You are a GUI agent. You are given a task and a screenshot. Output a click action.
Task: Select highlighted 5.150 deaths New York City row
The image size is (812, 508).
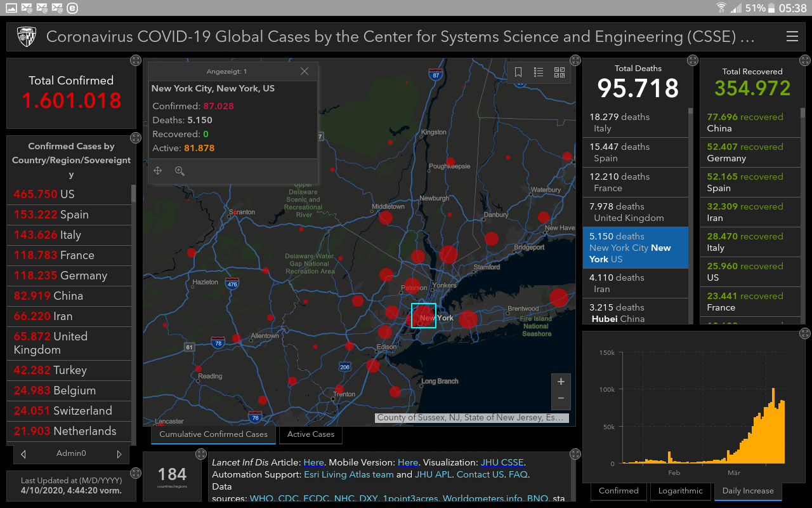coord(636,248)
